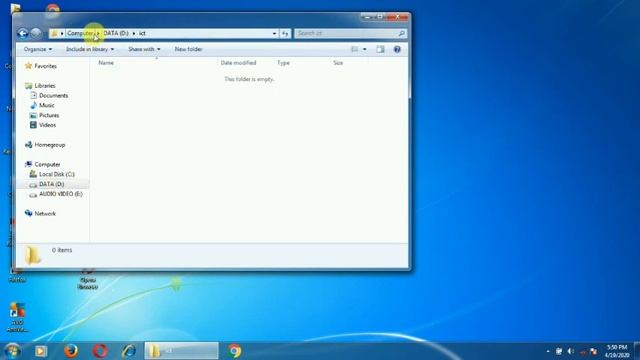Select Computer in navigation pane
Screen dimensions: 640x360
[47, 164]
